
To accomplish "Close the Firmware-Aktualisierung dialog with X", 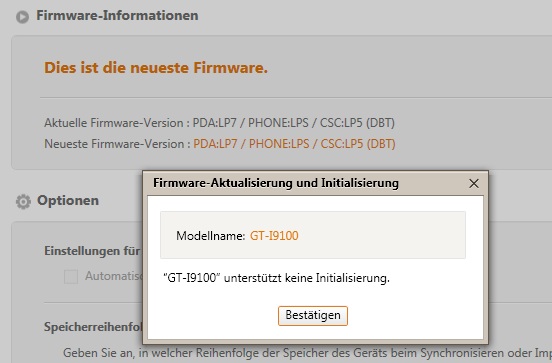I will tap(474, 183).
